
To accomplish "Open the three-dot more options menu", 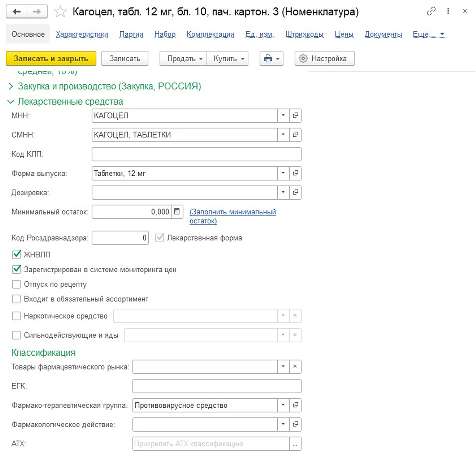I will tap(448, 11).
